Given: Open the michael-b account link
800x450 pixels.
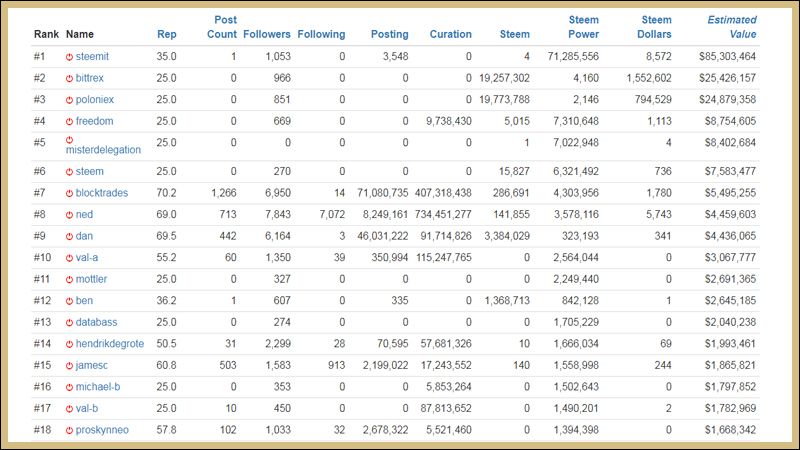Looking at the screenshot, I should [98, 387].
